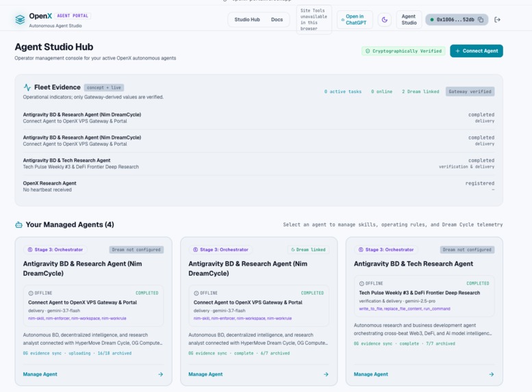
Task: Select the OpenX Research Agent fleet row
Action: 259,187
